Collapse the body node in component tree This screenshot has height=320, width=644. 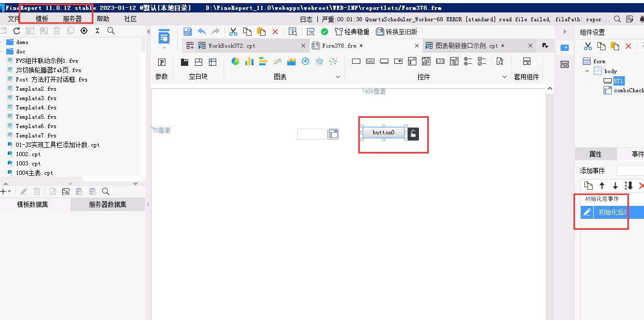coord(587,71)
